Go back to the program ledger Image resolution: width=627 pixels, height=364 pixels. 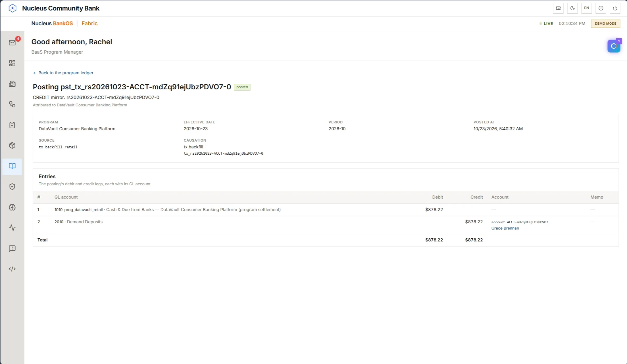point(63,73)
